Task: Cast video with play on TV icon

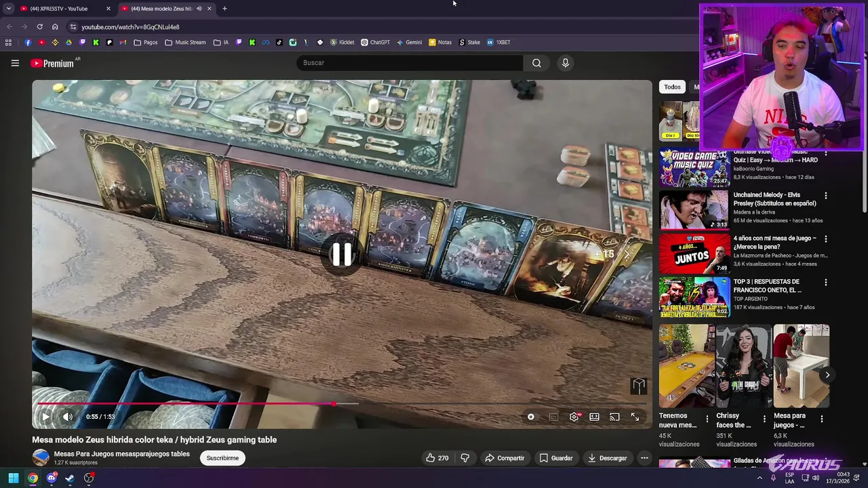Action: tap(614, 417)
